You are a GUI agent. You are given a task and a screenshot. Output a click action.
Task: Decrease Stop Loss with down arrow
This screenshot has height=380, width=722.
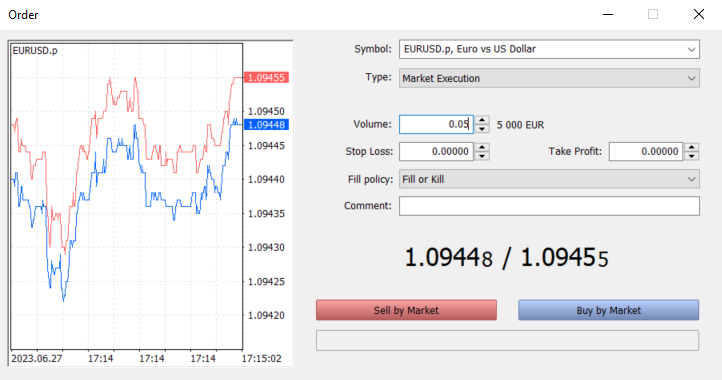coord(482,156)
